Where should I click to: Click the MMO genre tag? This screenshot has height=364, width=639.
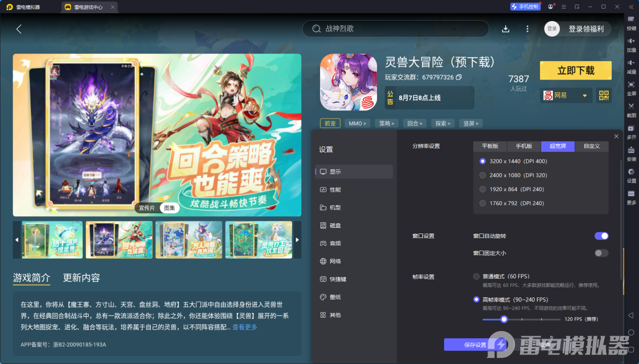(358, 123)
